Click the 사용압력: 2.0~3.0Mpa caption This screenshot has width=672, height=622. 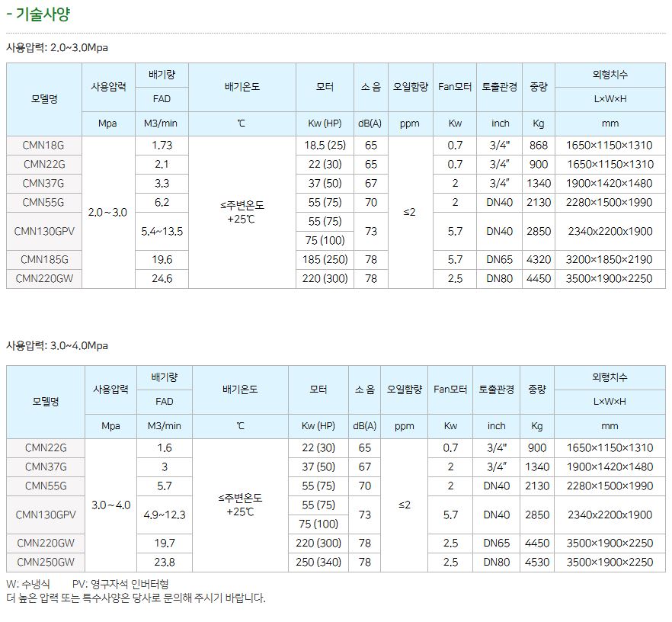click(57, 47)
